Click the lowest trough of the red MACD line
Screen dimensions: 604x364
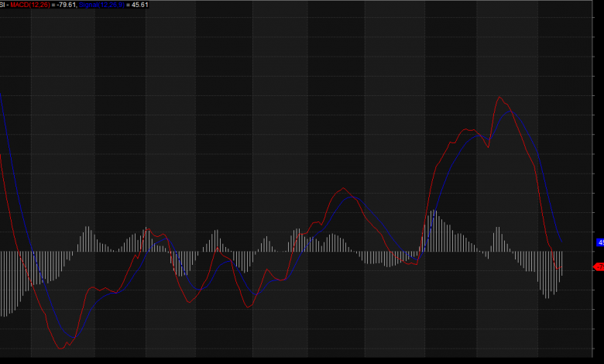point(61,349)
